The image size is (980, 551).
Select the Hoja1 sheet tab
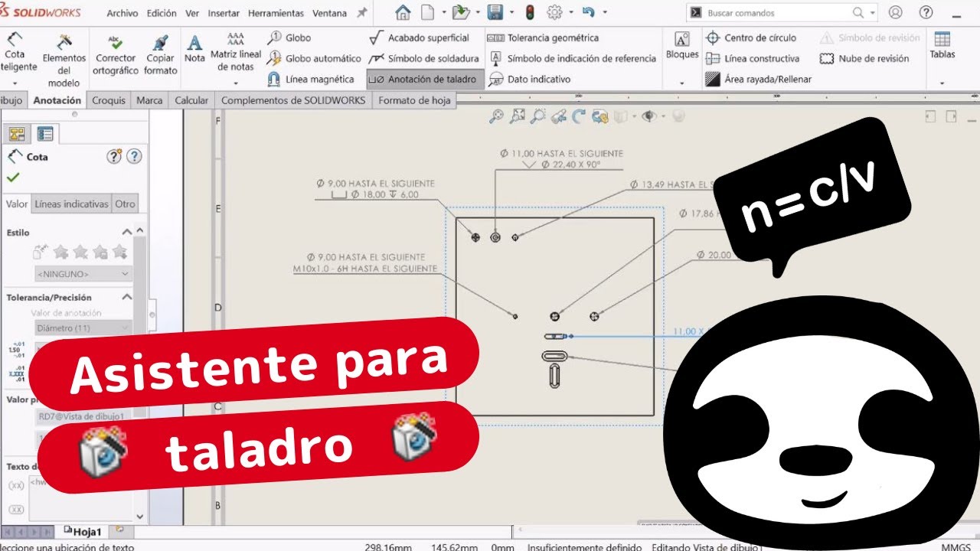(x=83, y=532)
